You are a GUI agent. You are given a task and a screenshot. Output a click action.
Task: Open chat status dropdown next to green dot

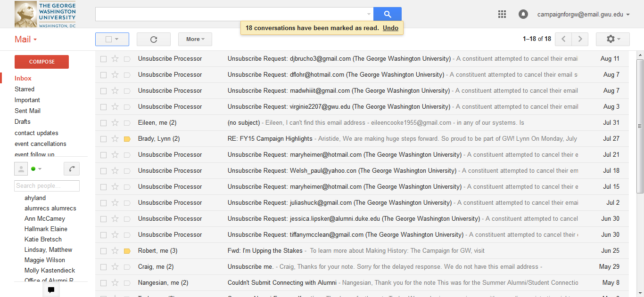point(40,169)
